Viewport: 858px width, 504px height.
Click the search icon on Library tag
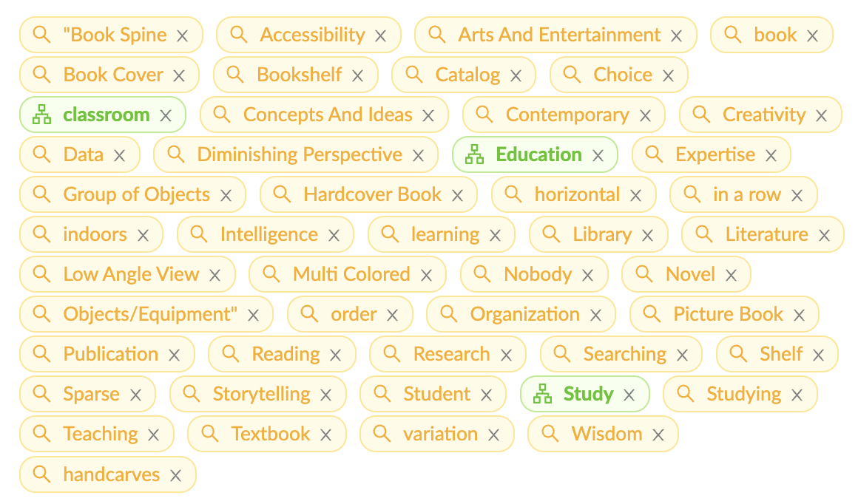click(551, 234)
